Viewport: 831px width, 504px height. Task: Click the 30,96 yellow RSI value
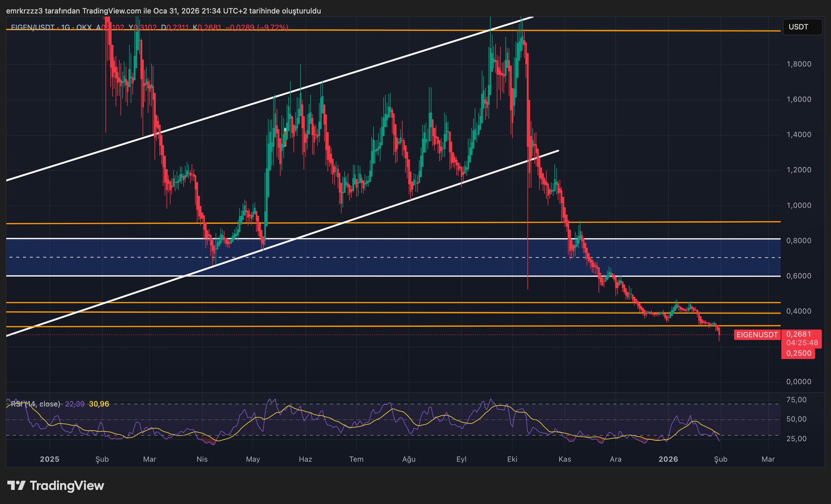pos(99,404)
